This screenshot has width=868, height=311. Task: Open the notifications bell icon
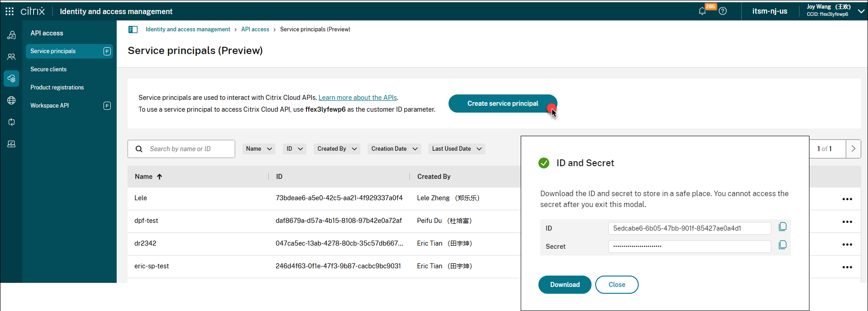[x=702, y=11]
